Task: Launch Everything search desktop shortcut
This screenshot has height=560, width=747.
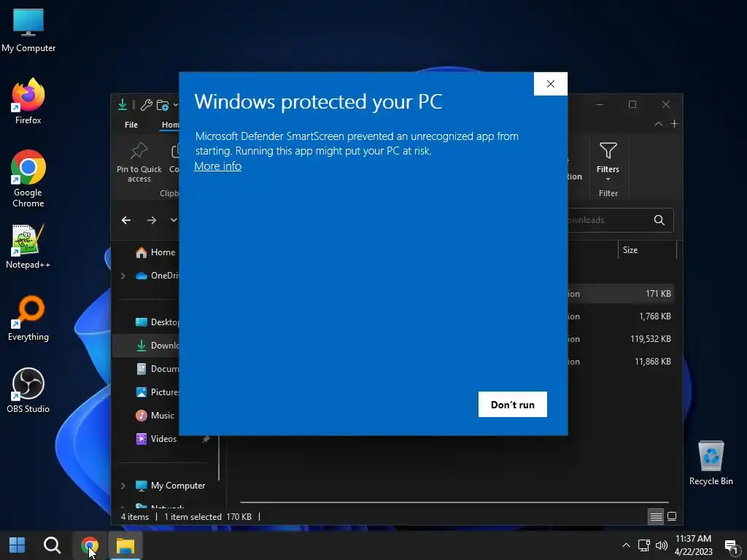Action: [28, 319]
